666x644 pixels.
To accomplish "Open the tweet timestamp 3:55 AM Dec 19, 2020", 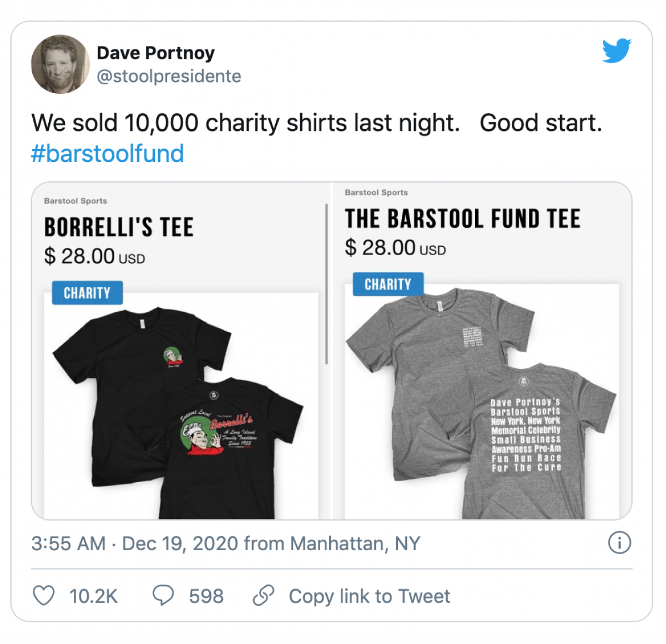I will coord(225,544).
